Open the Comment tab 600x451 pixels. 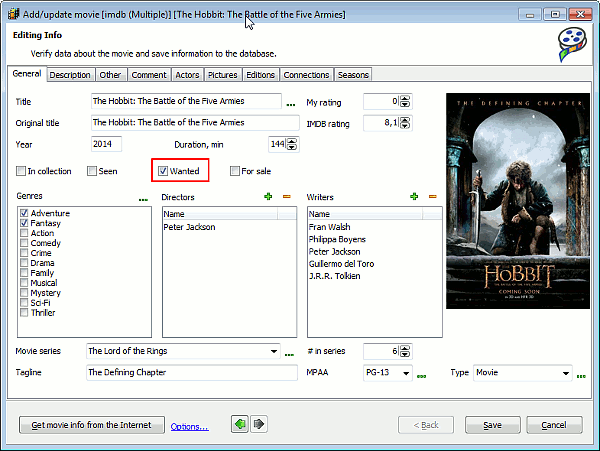coord(149,75)
